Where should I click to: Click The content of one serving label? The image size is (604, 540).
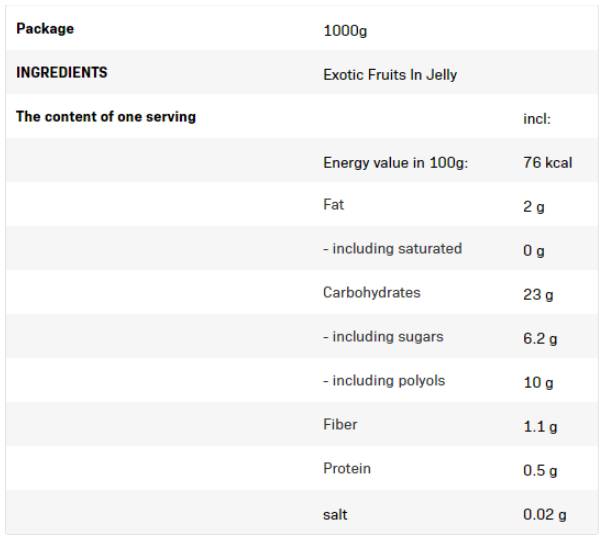(106, 117)
